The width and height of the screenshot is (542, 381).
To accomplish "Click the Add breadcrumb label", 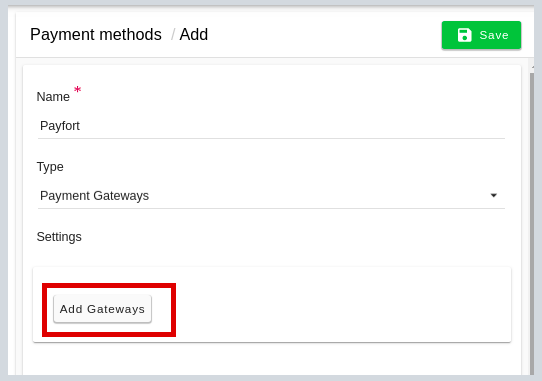I will [194, 35].
